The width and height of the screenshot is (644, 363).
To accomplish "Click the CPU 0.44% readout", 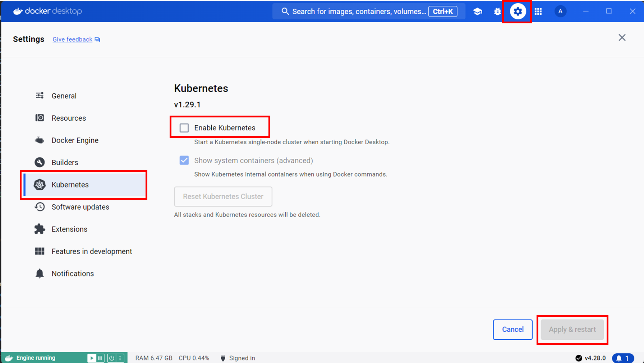I will (194, 358).
